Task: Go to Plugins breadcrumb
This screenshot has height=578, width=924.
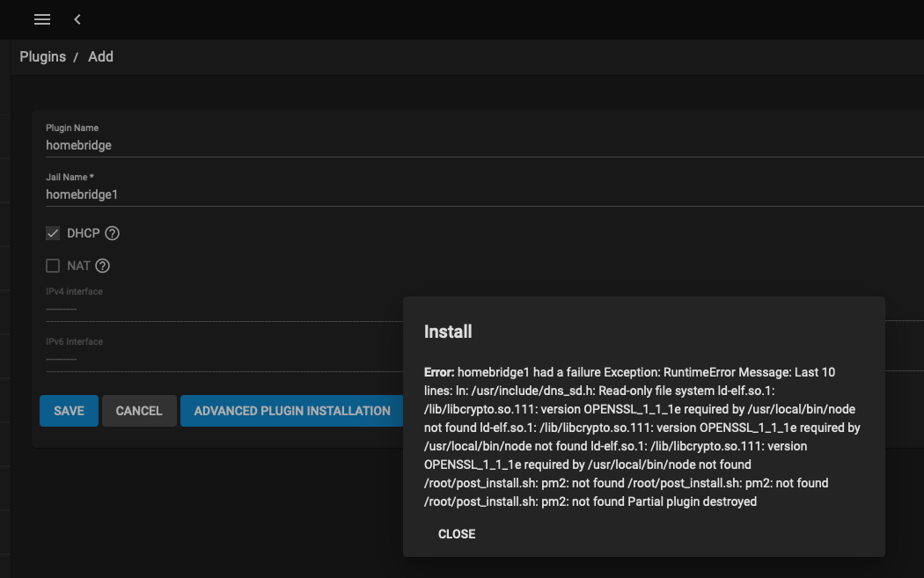Action: (x=43, y=56)
